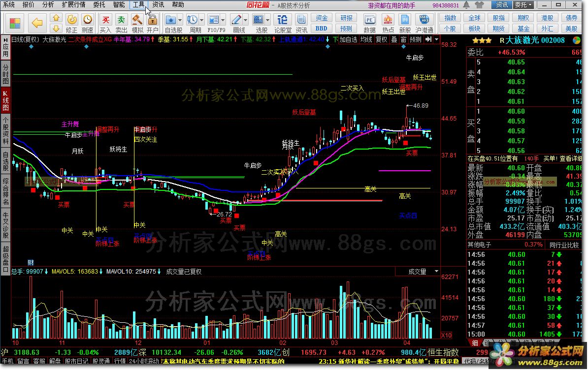The width and height of the screenshot is (588, 370).
Task: Go back with yellow left arrow
Action: [37, 23]
